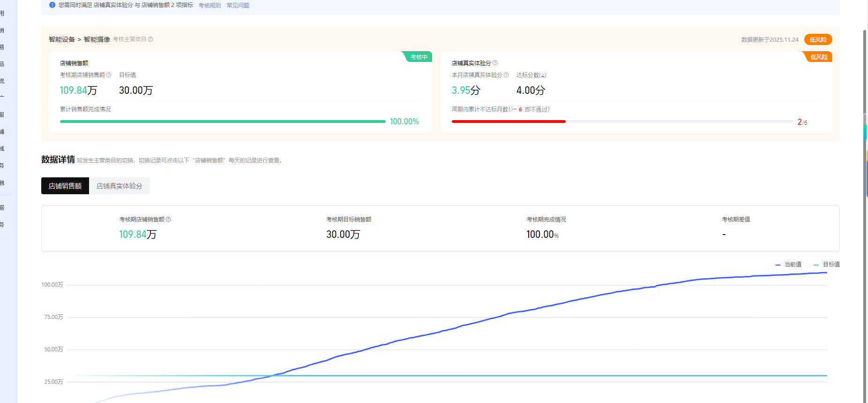Click help icon beside 本月店铺真实体验分
The width and height of the screenshot is (868, 403).
(x=506, y=75)
